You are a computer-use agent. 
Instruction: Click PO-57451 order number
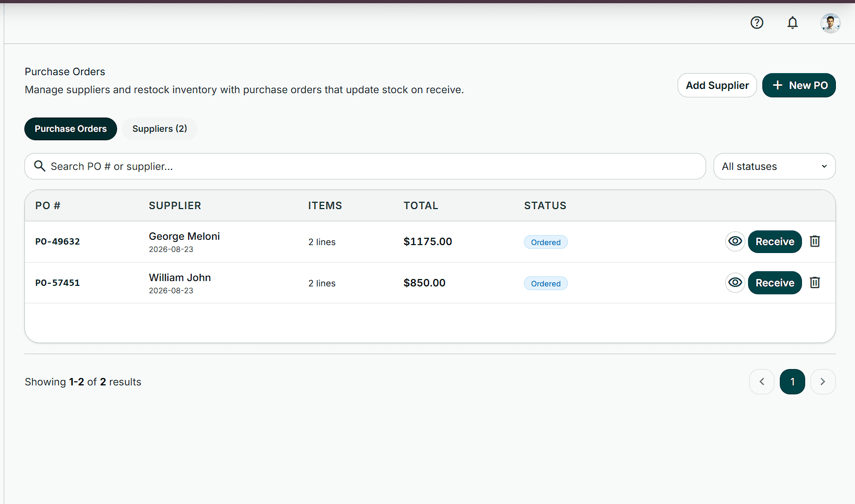58,283
